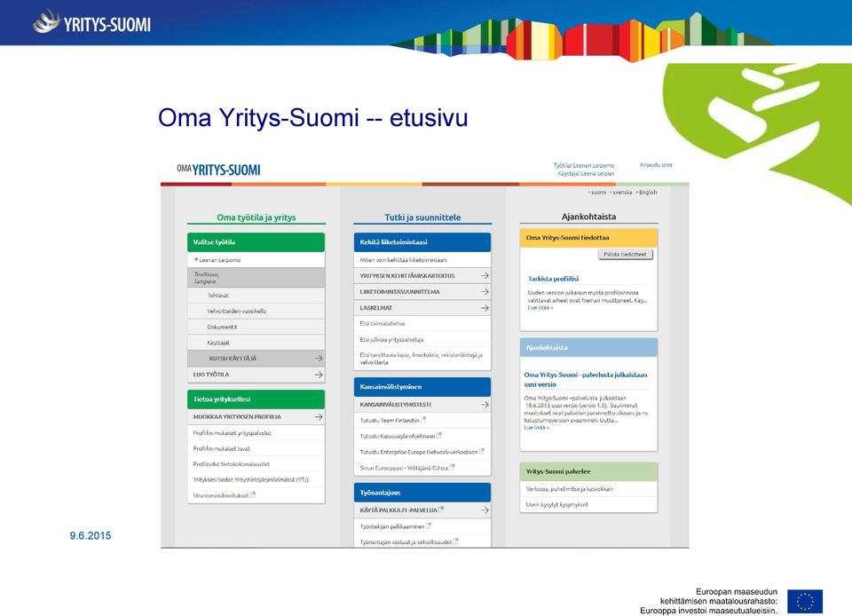Select the Leenan Leipomo workspace radio button
852x616 pixels.
[x=196, y=260]
